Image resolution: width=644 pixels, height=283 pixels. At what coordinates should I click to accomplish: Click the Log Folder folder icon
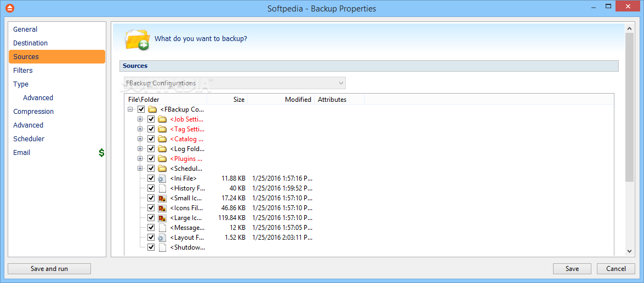tap(162, 149)
